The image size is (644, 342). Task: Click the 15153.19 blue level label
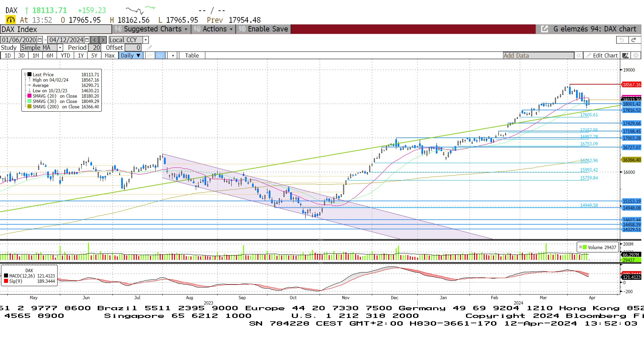coord(631,201)
